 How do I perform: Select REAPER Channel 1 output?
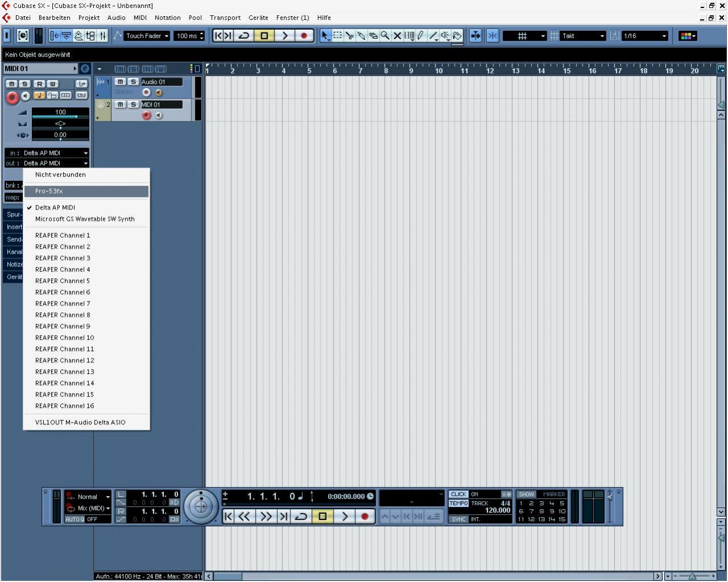click(x=87, y=236)
